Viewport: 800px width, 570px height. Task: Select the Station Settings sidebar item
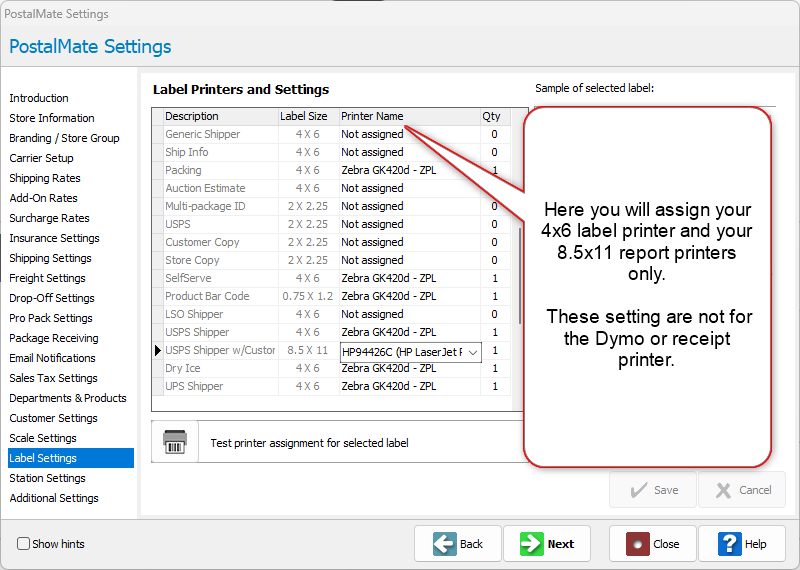[47, 478]
